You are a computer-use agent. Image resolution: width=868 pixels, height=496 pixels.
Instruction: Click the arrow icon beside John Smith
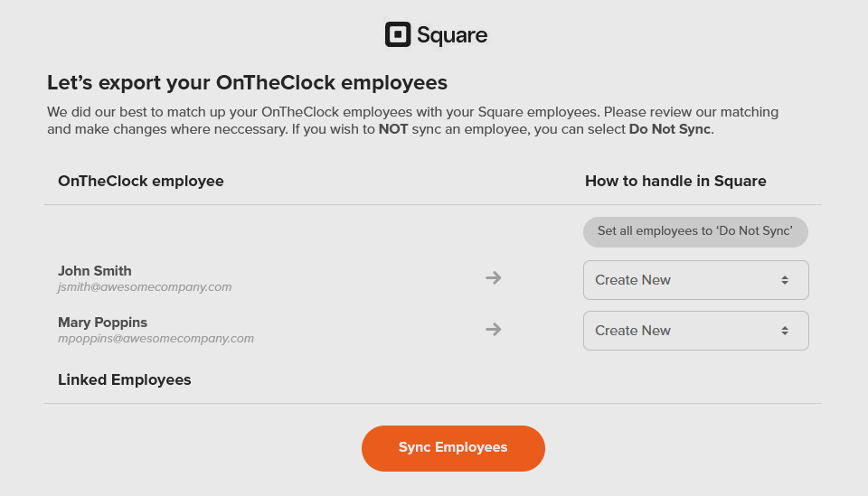point(493,277)
